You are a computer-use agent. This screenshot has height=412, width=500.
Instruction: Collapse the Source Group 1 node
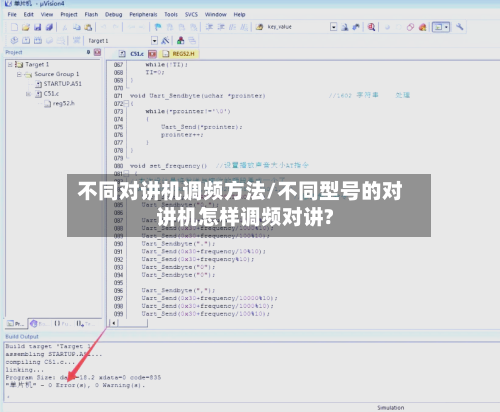click(19, 74)
